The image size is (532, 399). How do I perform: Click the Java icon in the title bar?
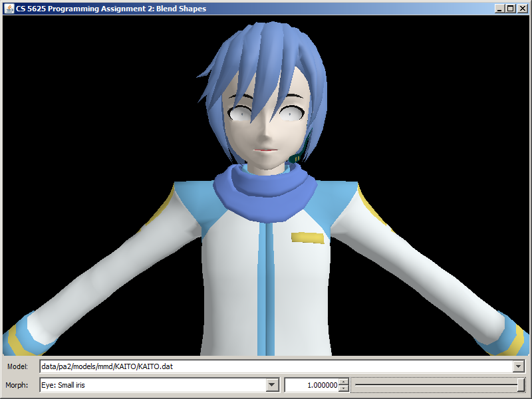pos(9,9)
